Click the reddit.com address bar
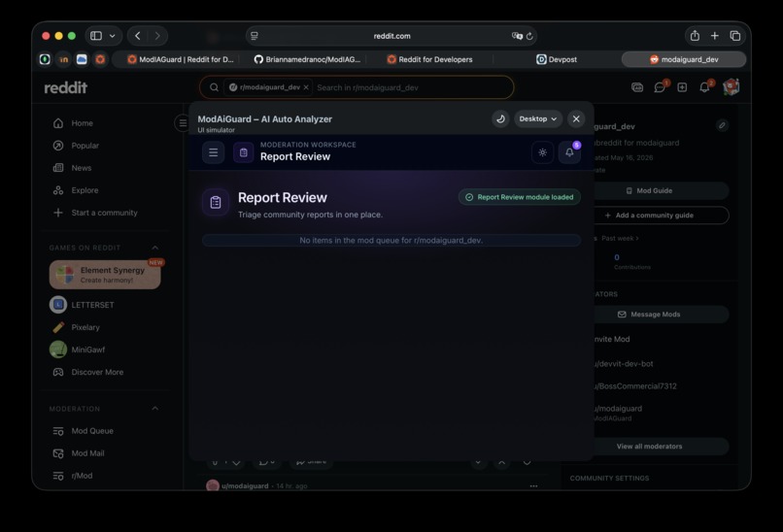 click(391, 36)
